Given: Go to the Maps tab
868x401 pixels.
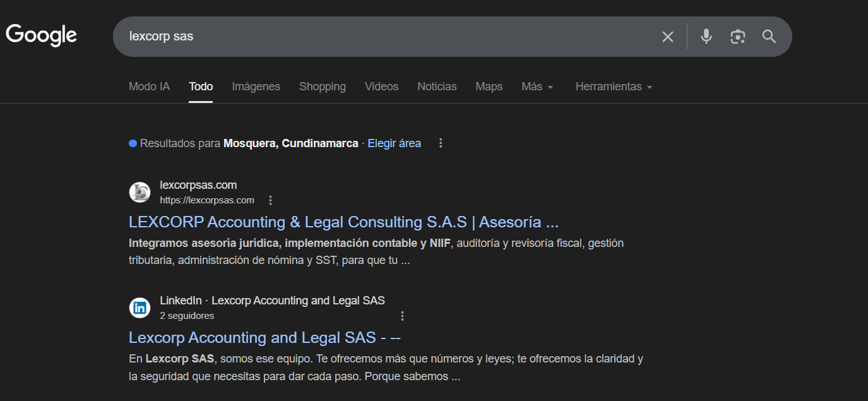Looking at the screenshot, I should coord(489,87).
